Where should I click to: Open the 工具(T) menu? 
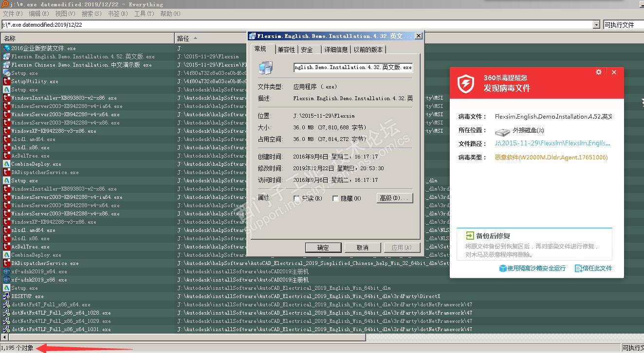(144, 14)
